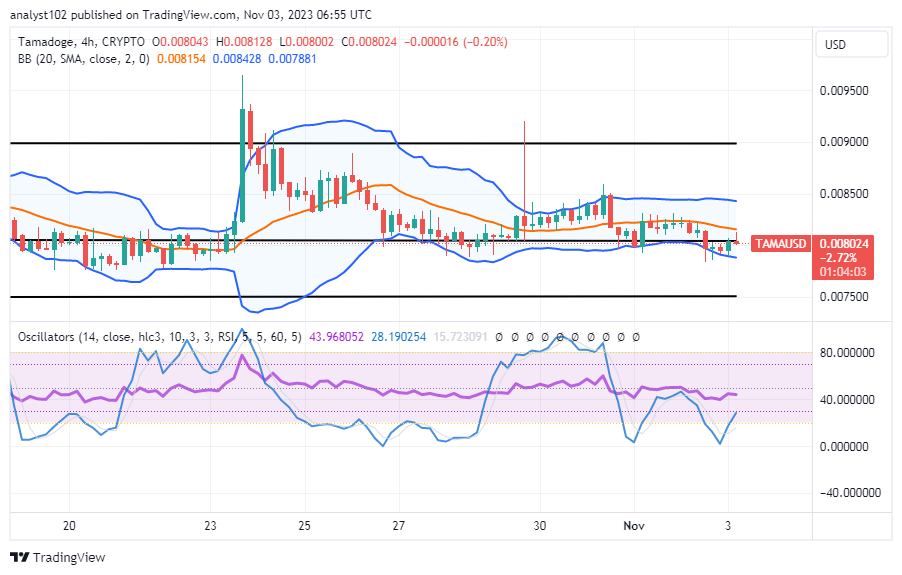The height and width of the screenshot is (575, 902).
Task: Click the RSI value 43.968052
Action: click(337, 337)
